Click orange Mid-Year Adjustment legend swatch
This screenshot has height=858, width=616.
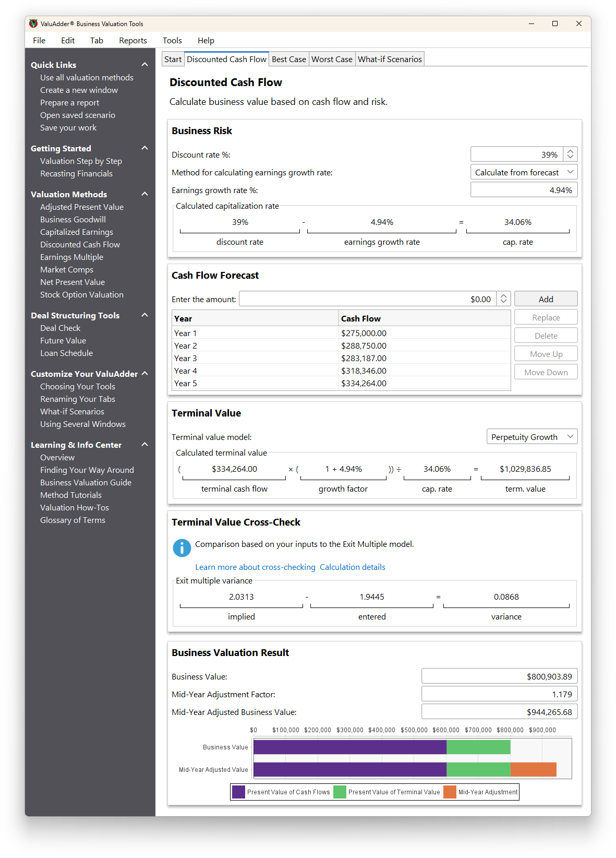(x=450, y=792)
